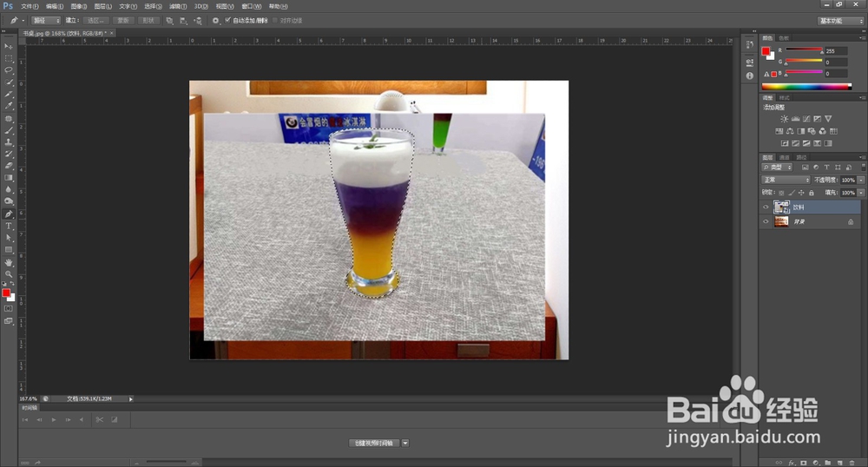
Task: Toggle lock all for layer
Action: [x=811, y=193]
